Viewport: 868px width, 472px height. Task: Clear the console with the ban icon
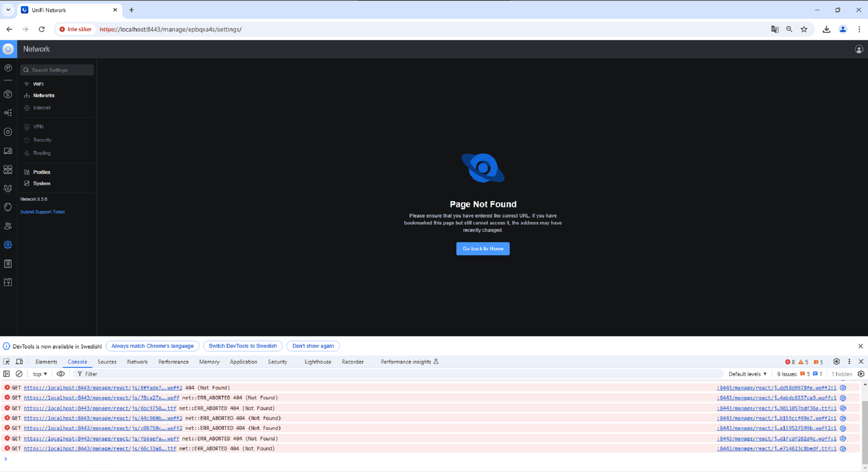tap(19, 374)
